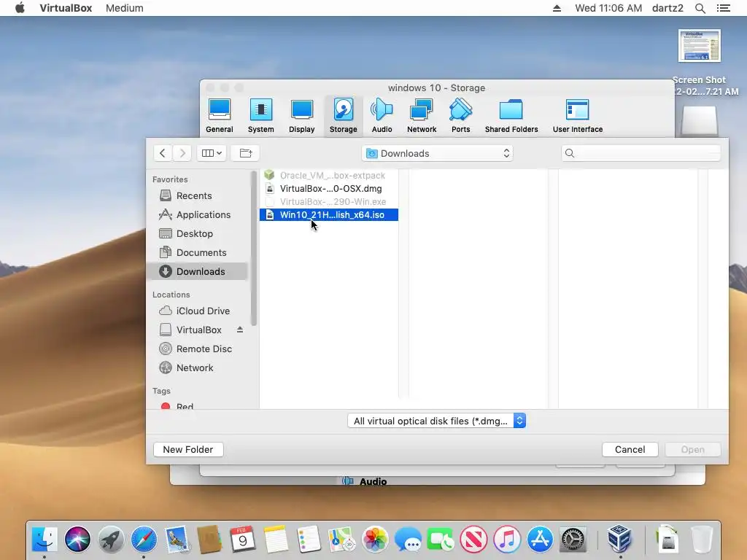Screen dimensions: 747x560
Task: Select Documents in sidebar
Action: (x=197, y=253)
